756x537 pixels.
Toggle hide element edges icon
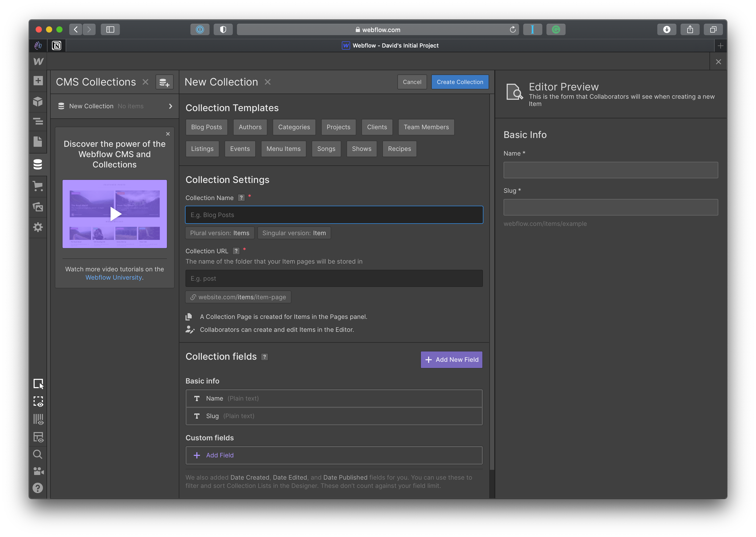click(38, 401)
